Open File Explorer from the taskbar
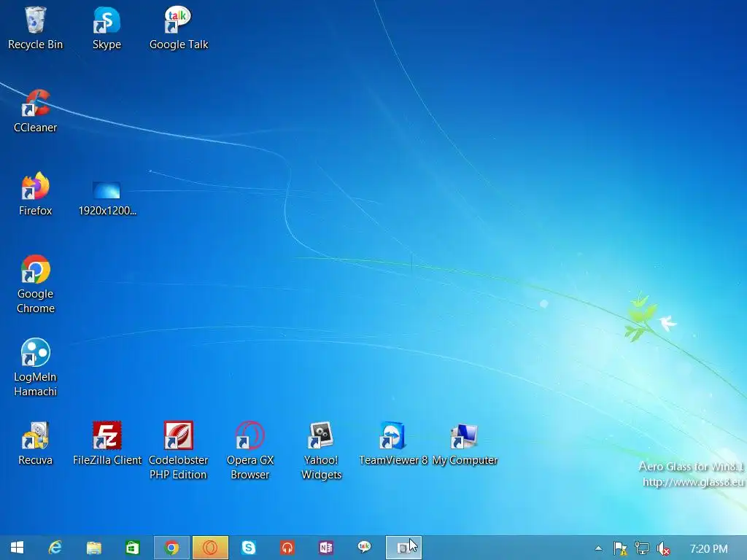 point(94,548)
